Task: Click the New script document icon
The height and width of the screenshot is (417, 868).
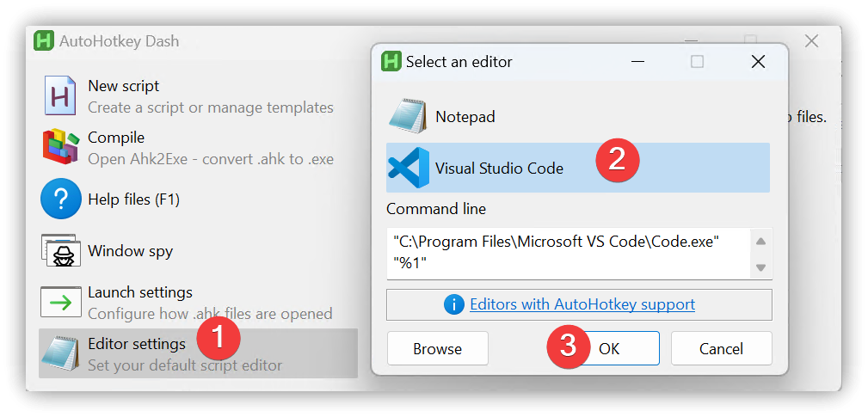Action: (59, 95)
